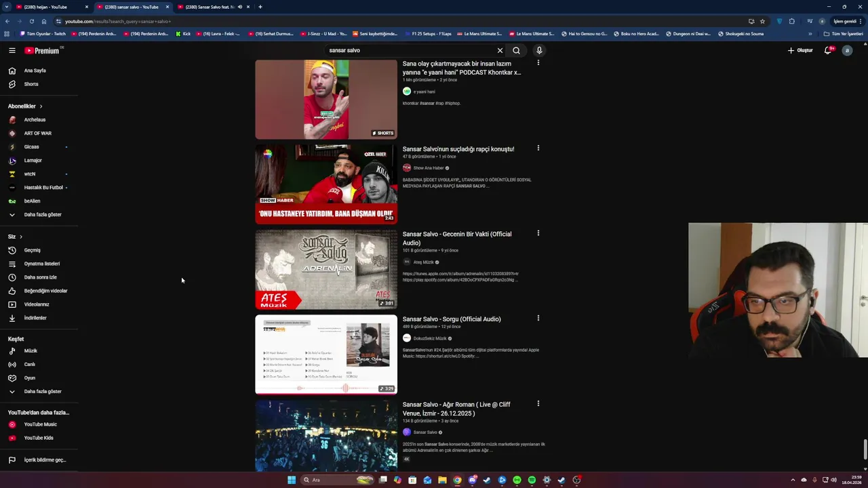Open Oynatma listeleri playlists

click(x=41, y=264)
